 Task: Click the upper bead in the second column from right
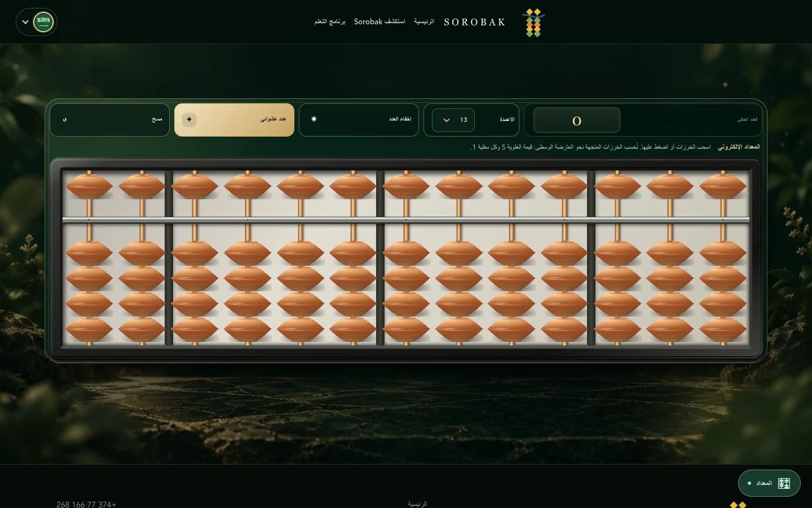(670, 186)
